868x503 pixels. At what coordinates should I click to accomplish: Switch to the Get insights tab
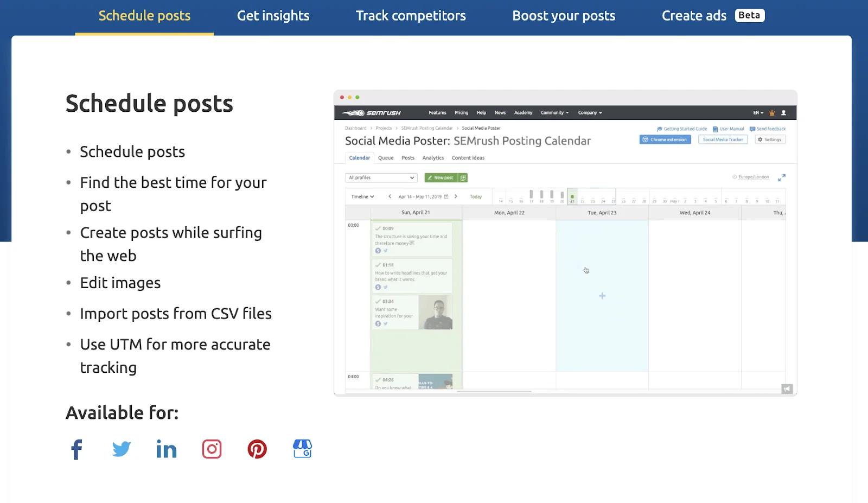(273, 16)
